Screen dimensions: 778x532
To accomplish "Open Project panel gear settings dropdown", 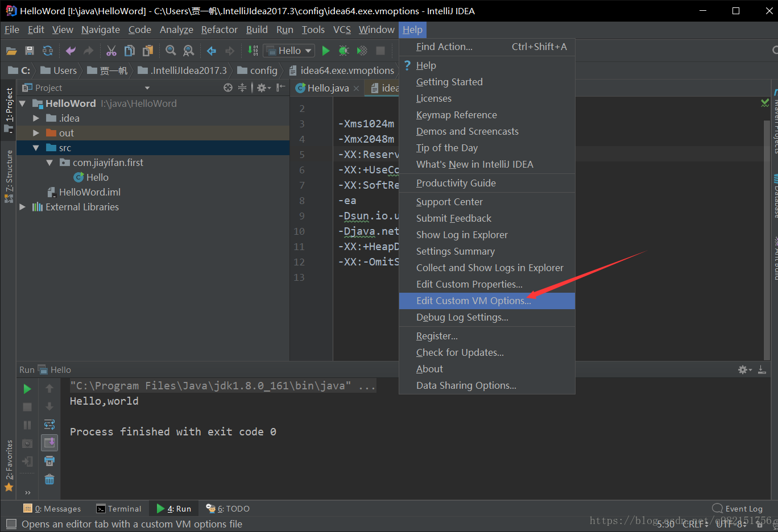I will click(264, 88).
